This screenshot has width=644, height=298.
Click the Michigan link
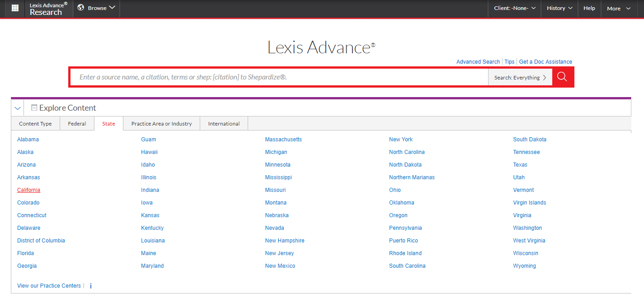[x=276, y=152]
